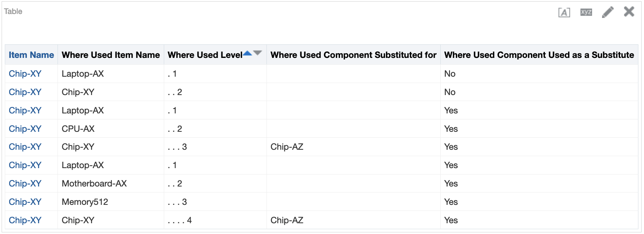Image resolution: width=644 pixels, height=234 pixels.
Task: Select the CPU-AX cell
Action: [x=78, y=129]
